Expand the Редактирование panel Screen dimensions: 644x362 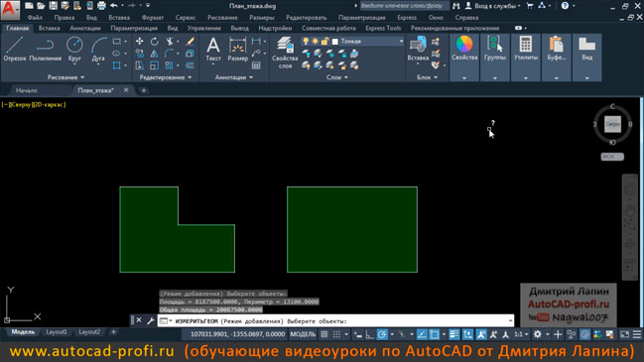(x=165, y=77)
